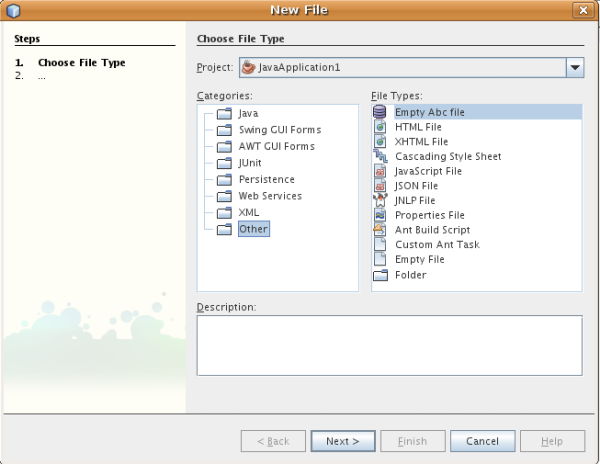Click the Java category folder icon
Viewport: 600px width, 464px height.
click(224, 114)
